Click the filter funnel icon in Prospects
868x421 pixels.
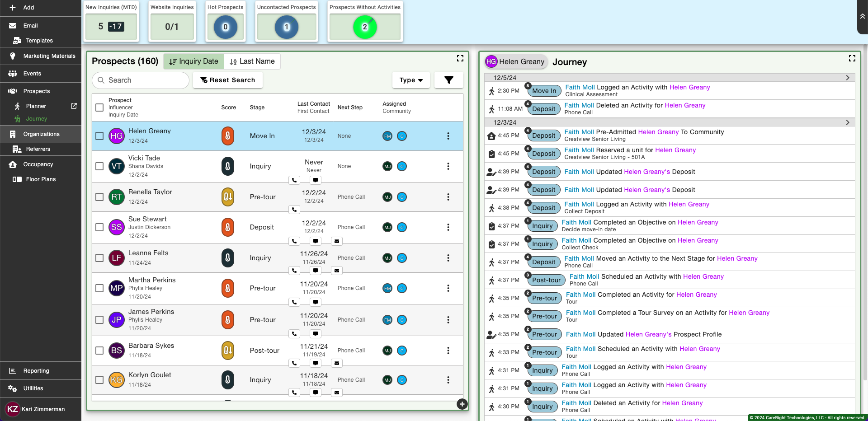448,80
